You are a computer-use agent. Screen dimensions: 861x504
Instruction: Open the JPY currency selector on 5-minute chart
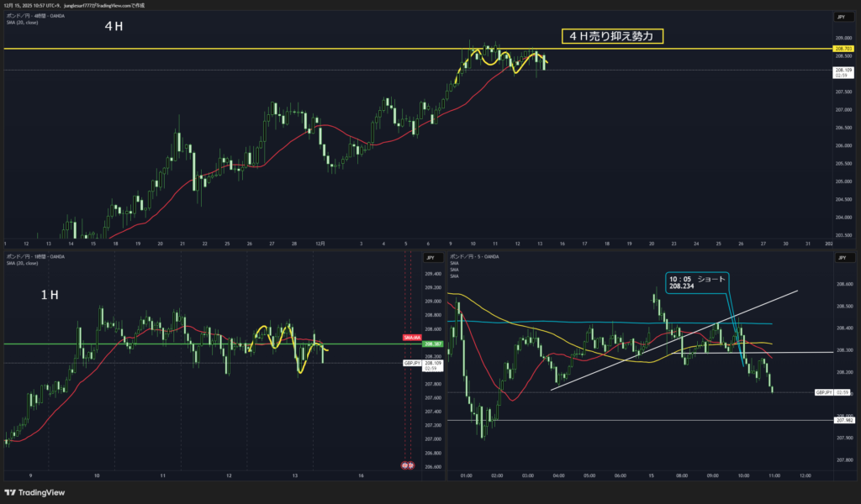point(841,259)
